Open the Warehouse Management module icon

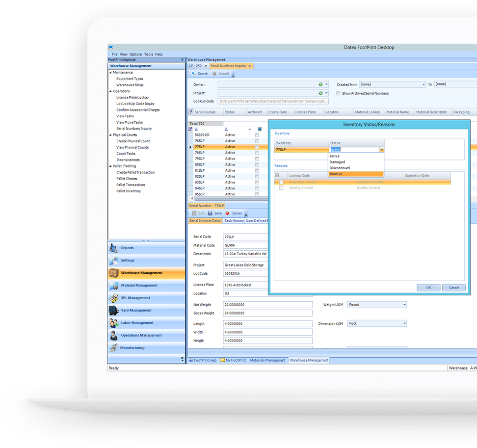(114, 272)
